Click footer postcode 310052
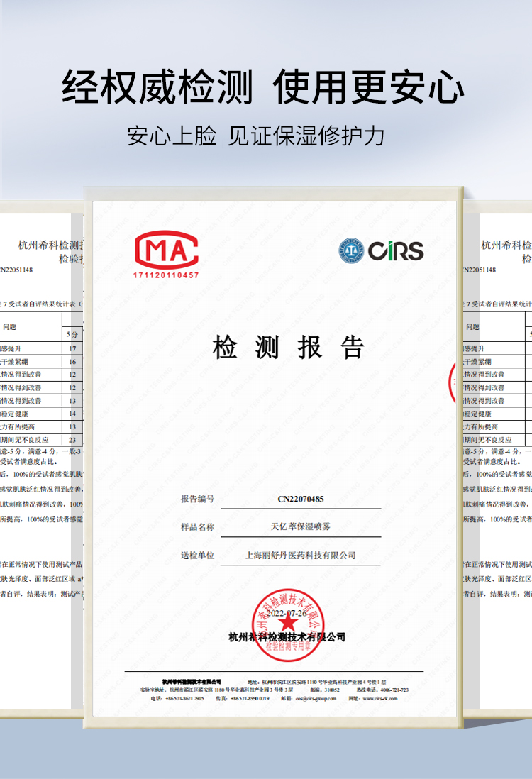532x779 pixels. point(332,690)
